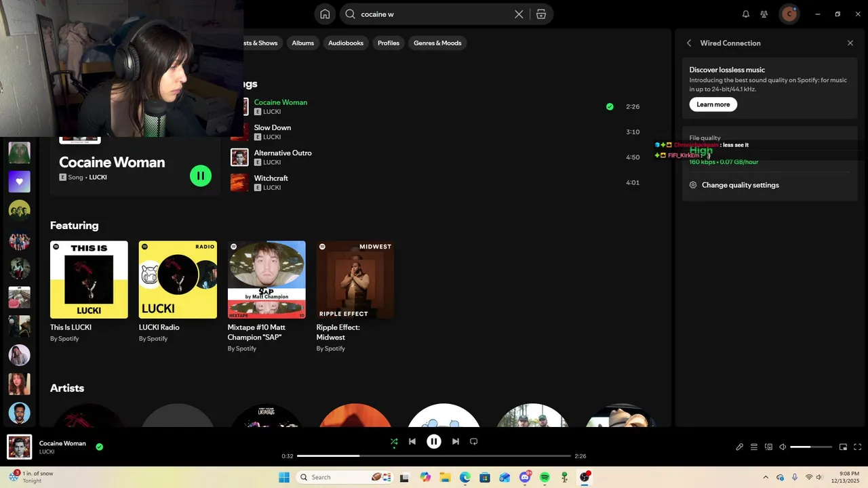Adjust the volume slider
The height and width of the screenshot is (488, 868).
811,447
